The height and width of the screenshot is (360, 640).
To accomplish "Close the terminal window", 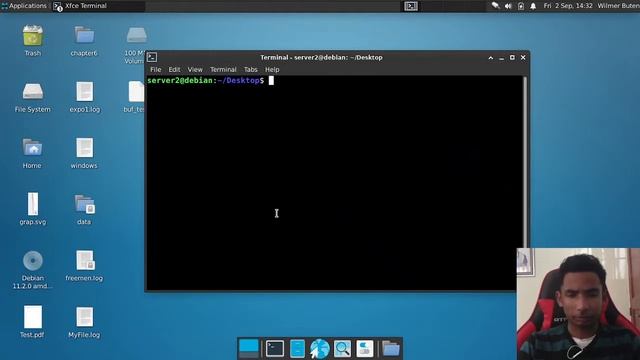I will pyautogui.click(x=523, y=58).
